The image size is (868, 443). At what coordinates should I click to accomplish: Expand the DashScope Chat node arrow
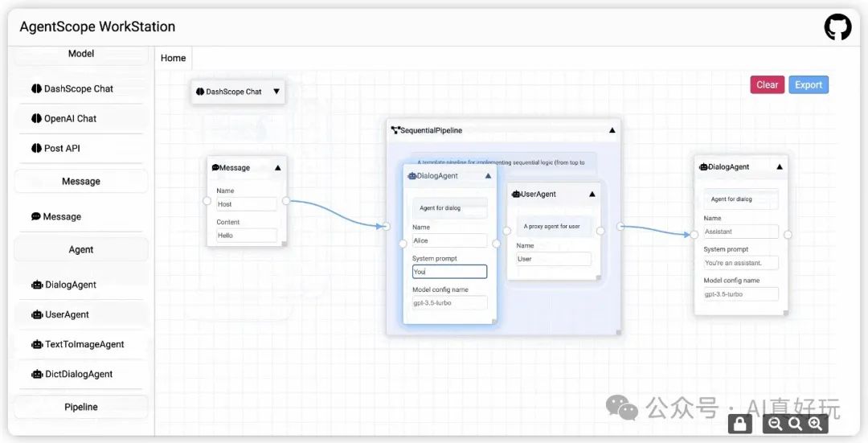276,92
